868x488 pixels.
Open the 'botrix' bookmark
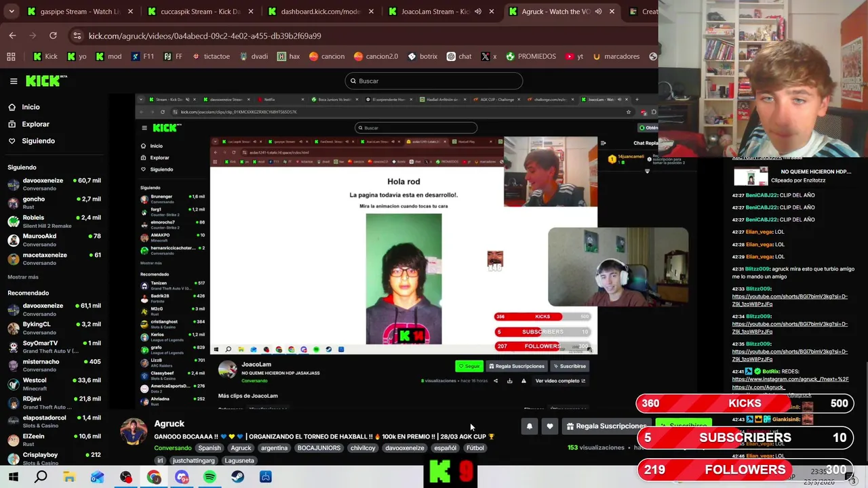click(x=422, y=56)
